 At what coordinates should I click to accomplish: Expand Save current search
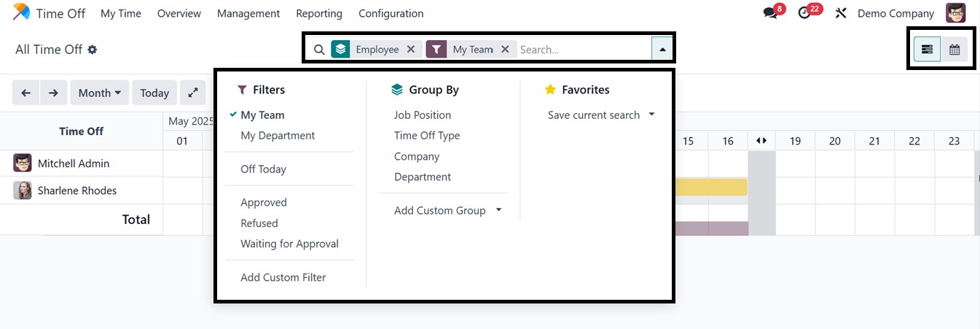tap(601, 115)
